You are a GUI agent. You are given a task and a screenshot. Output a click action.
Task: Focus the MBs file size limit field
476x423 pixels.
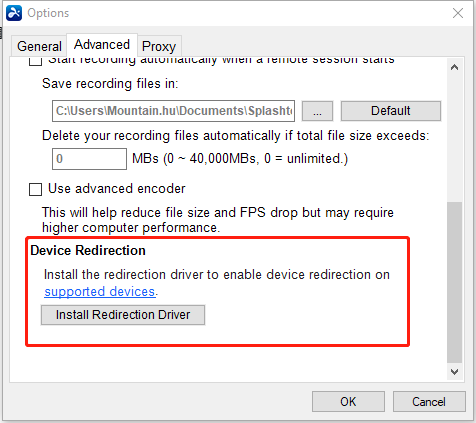89,159
